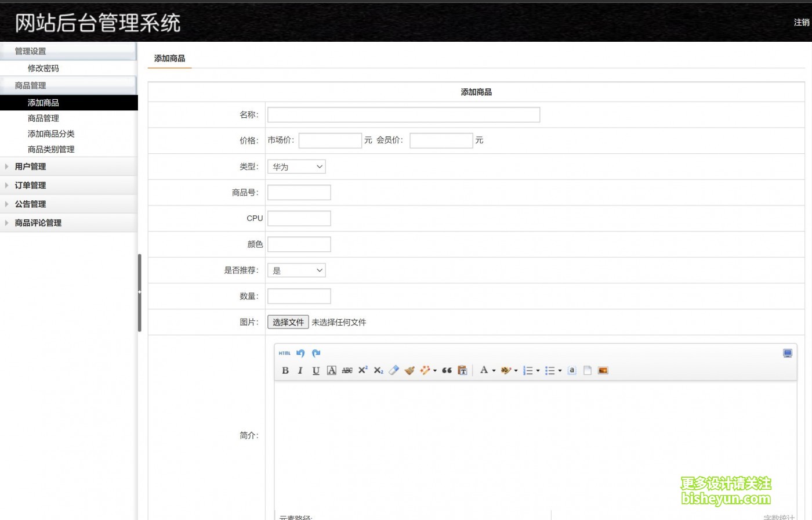Apply font color with the A icon

point(484,370)
